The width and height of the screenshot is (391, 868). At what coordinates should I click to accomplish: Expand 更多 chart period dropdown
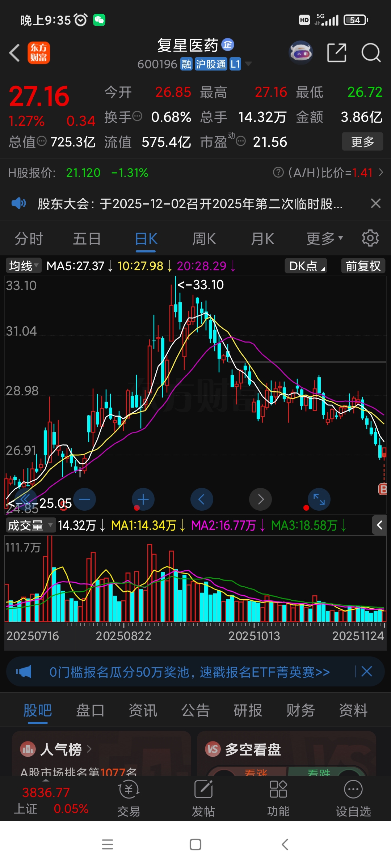point(325,239)
